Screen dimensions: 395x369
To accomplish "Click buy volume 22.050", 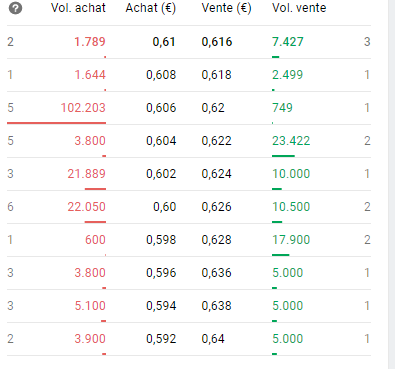I will [x=86, y=207].
